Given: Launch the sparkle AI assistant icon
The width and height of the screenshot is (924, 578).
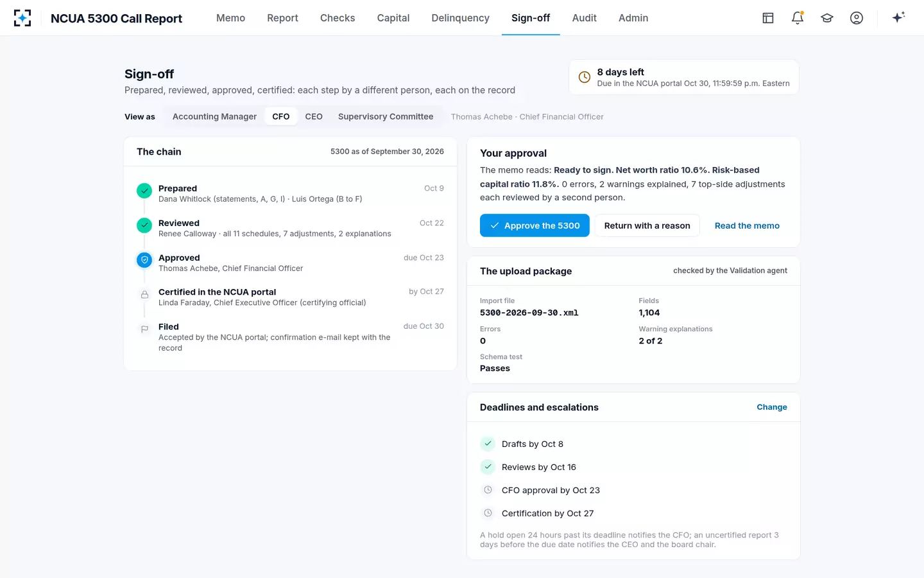Looking at the screenshot, I should pos(898,17).
